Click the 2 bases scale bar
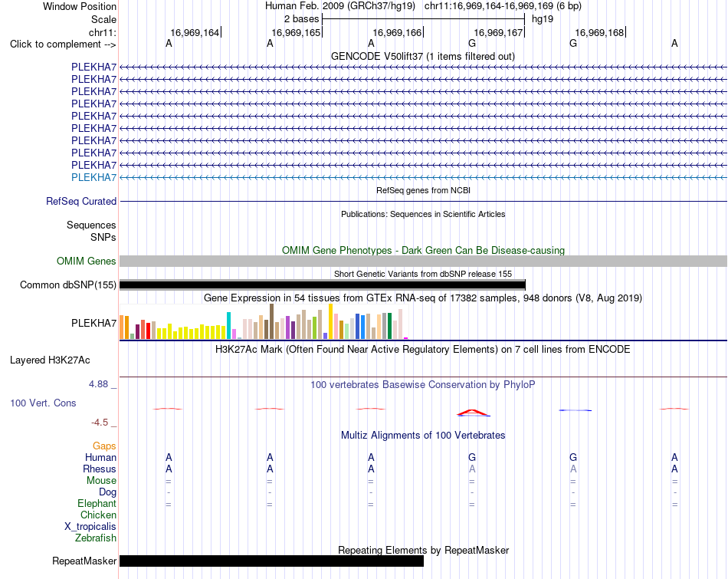 pyautogui.click(x=424, y=19)
